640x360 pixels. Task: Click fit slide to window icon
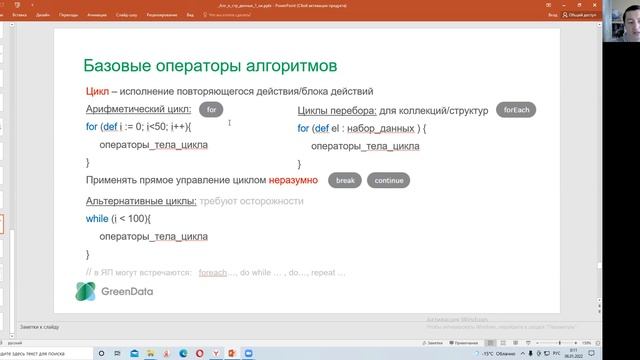(598, 343)
